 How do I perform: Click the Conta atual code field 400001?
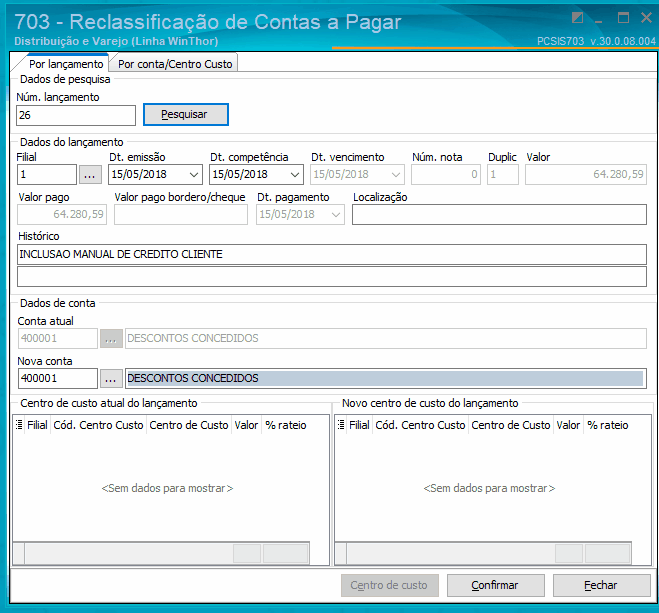pyautogui.click(x=58, y=339)
